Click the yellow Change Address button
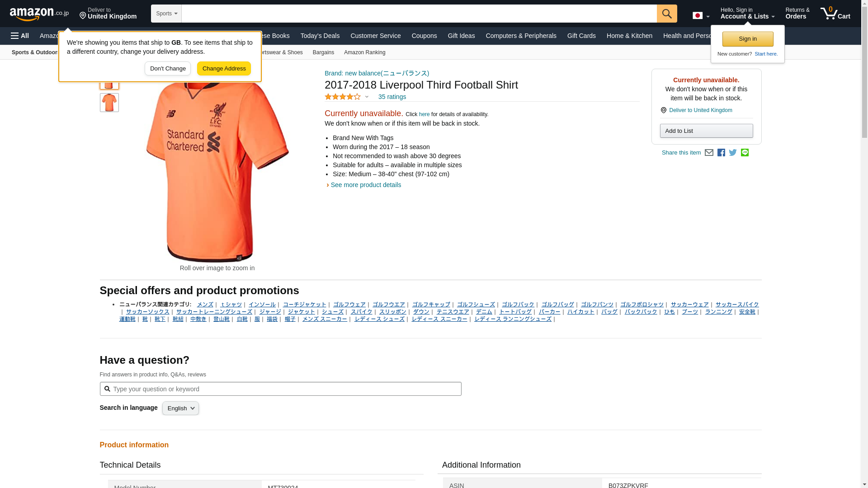868x488 pixels. pyautogui.click(x=224, y=69)
